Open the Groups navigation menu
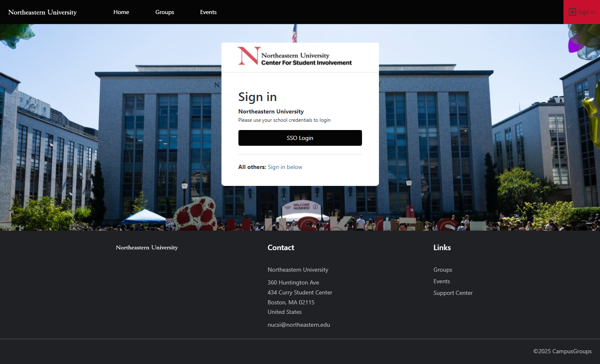Viewport: 600px width, 364px height. [x=165, y=12]
